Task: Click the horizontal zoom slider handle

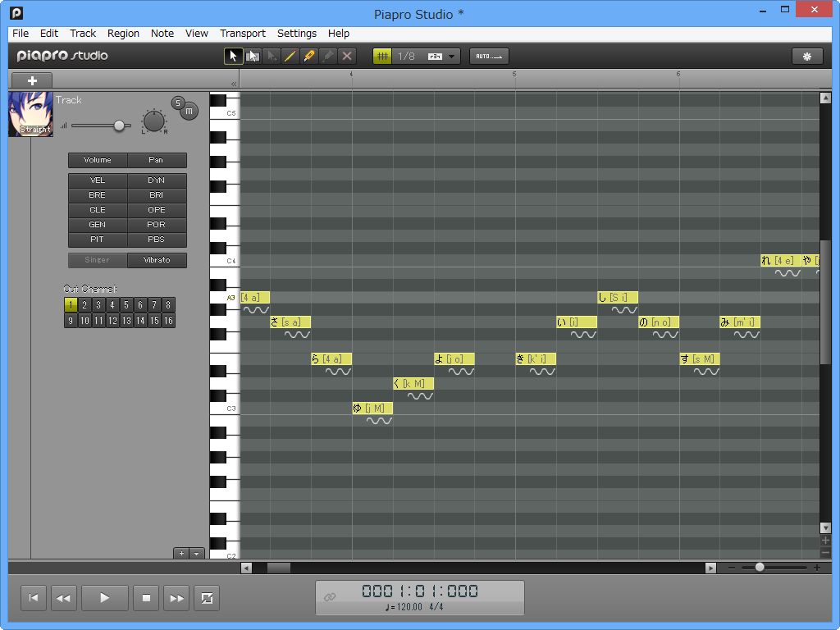Action: tap(760, 567)
